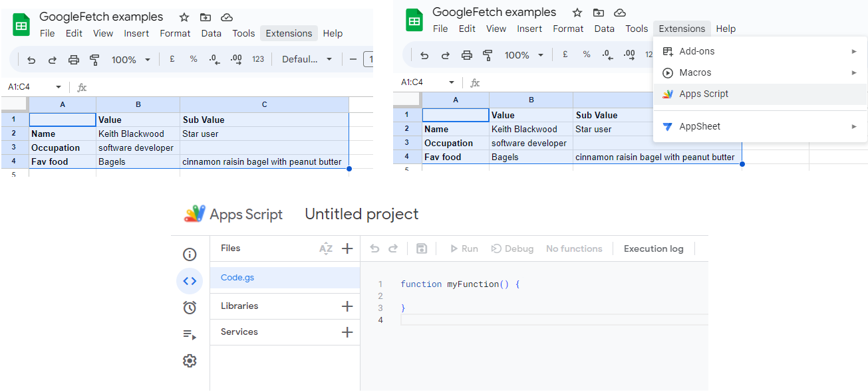
Task: Open the name box dropdown in the left spreadsheet
Action: click(59, 87)
